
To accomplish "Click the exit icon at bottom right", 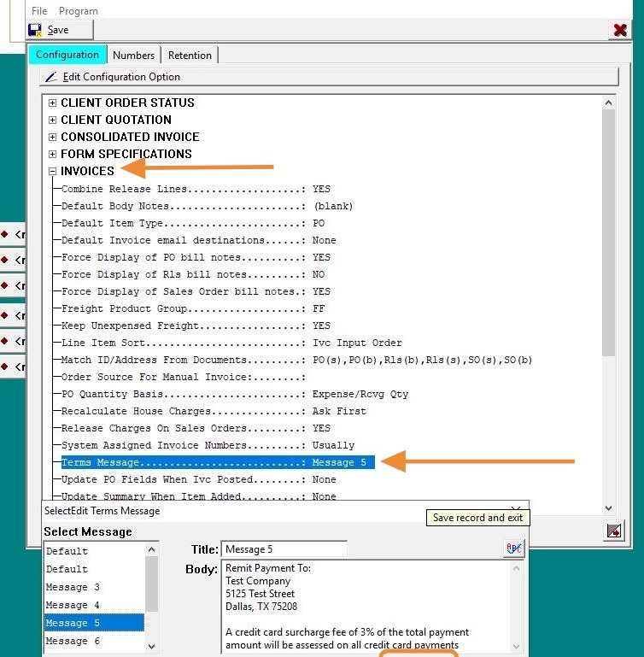I will pyautogui.click(x=614, y=531).
